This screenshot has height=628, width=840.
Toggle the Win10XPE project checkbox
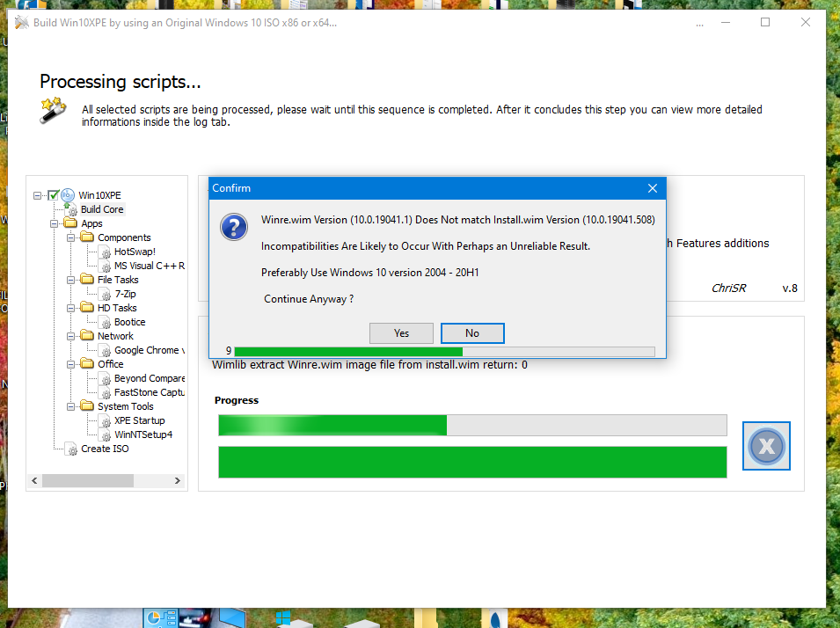53,195
